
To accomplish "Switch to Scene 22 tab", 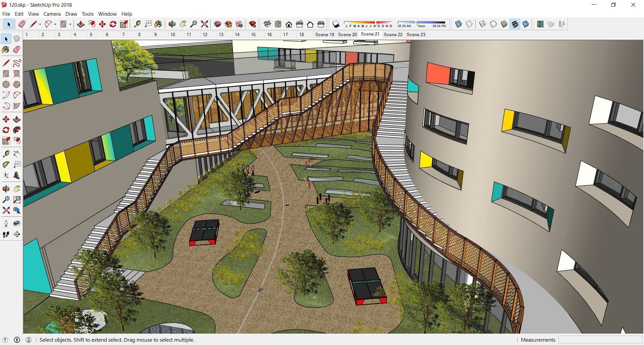I will (x=393, y=34).
